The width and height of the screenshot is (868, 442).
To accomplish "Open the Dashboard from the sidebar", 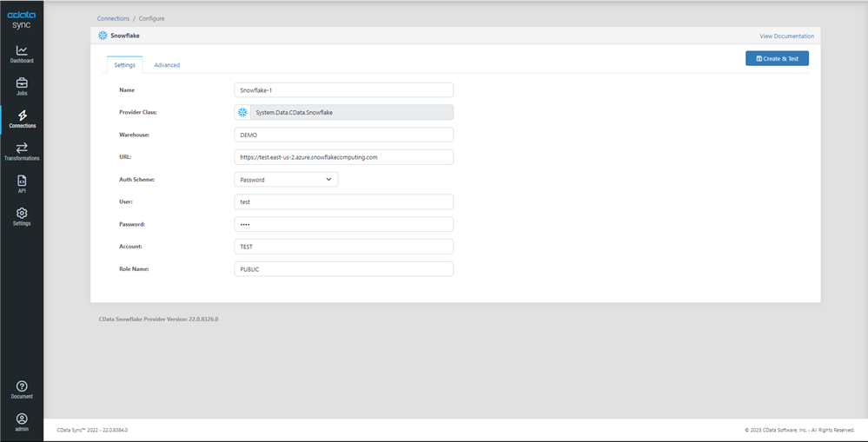I will tap(22, 54).
